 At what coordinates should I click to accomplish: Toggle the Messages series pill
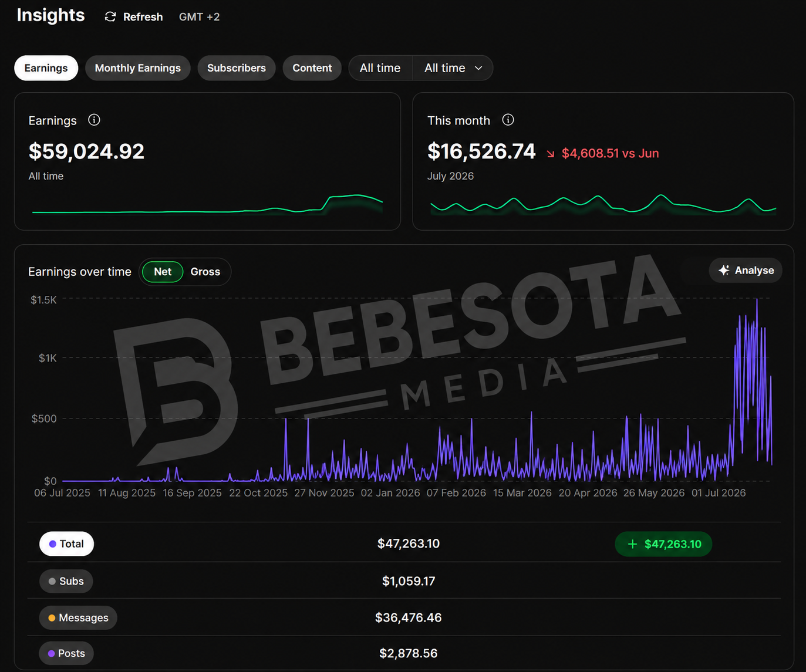coord(78,618)
